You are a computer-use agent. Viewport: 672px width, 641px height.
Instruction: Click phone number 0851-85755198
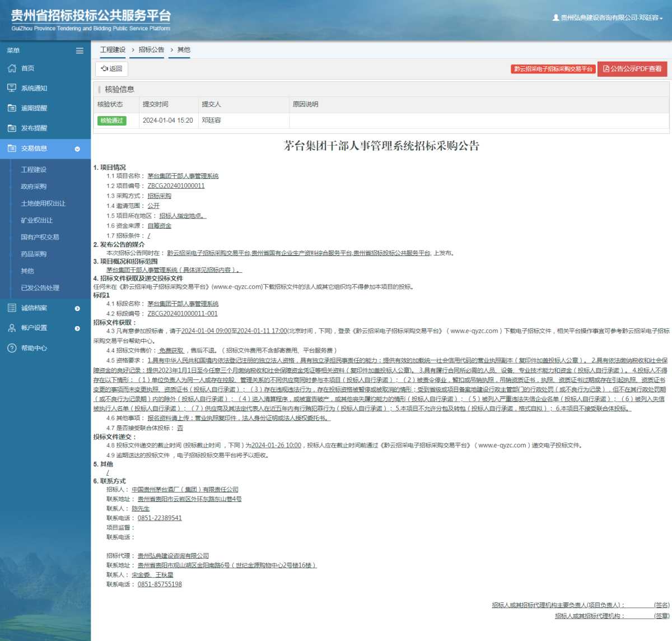pos(160,584)
